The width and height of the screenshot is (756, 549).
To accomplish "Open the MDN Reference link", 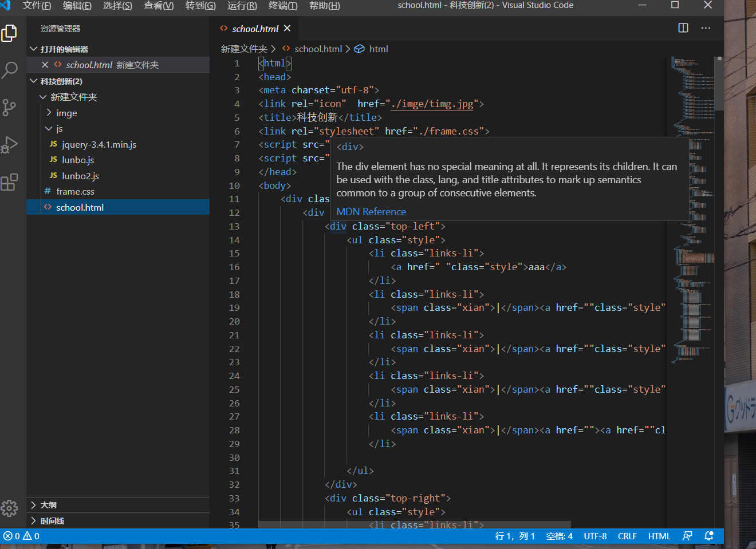I will [x=371, y=212].
